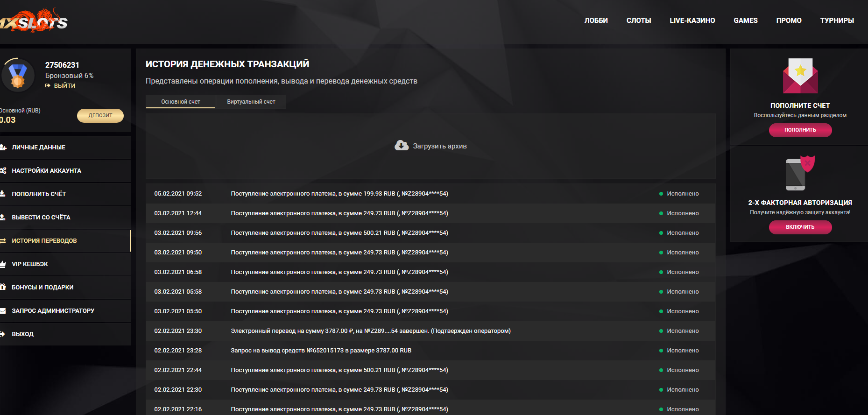The height and width of the screenshot is (415, 868).
Task: Select the Основной счет tab
Action: click(x=181, y=102)
